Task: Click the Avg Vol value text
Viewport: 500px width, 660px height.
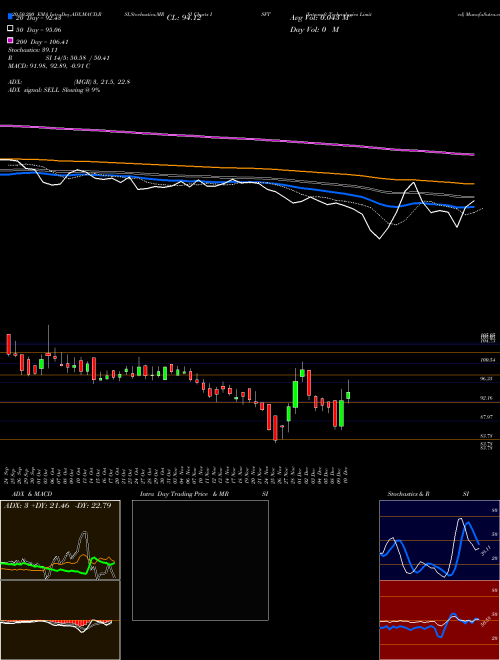Action: [x=319, y=18]
